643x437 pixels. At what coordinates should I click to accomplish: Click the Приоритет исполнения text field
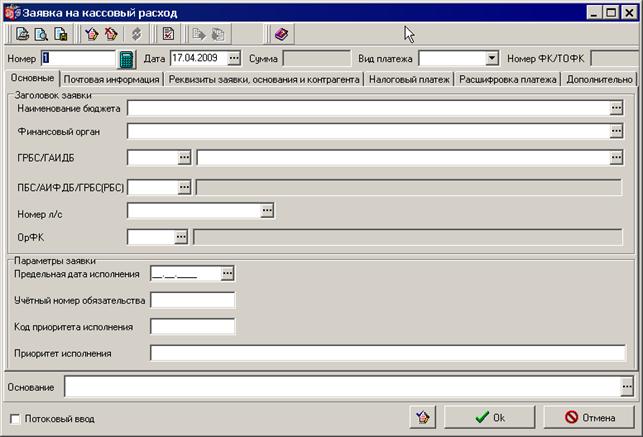[388, 353]
